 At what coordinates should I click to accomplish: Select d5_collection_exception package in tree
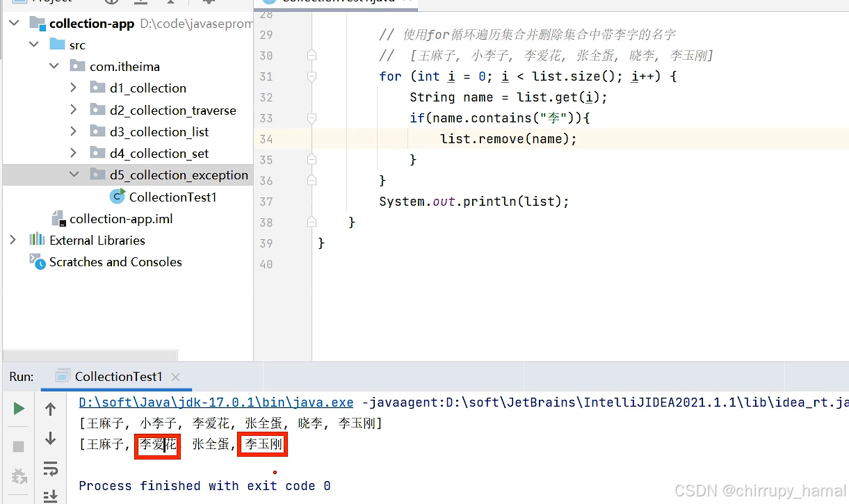pyautogui.click(x=179, y=175)
